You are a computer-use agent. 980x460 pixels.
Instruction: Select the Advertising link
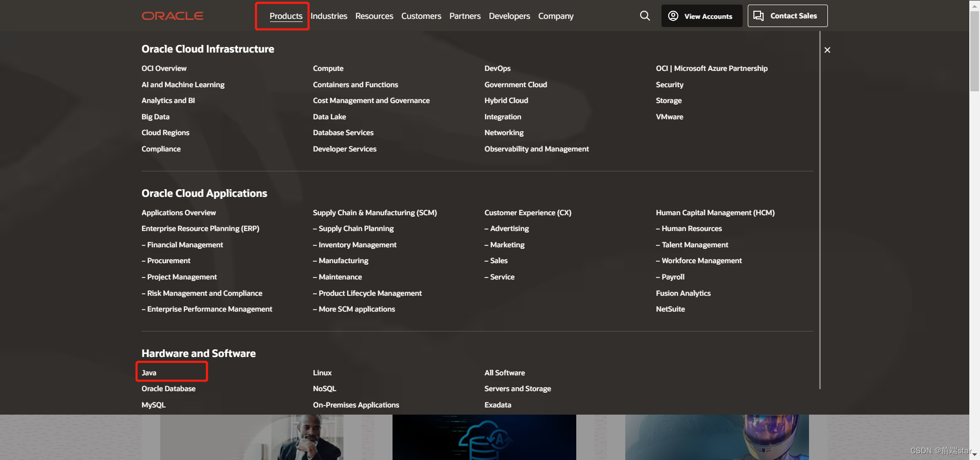[506, 228]
